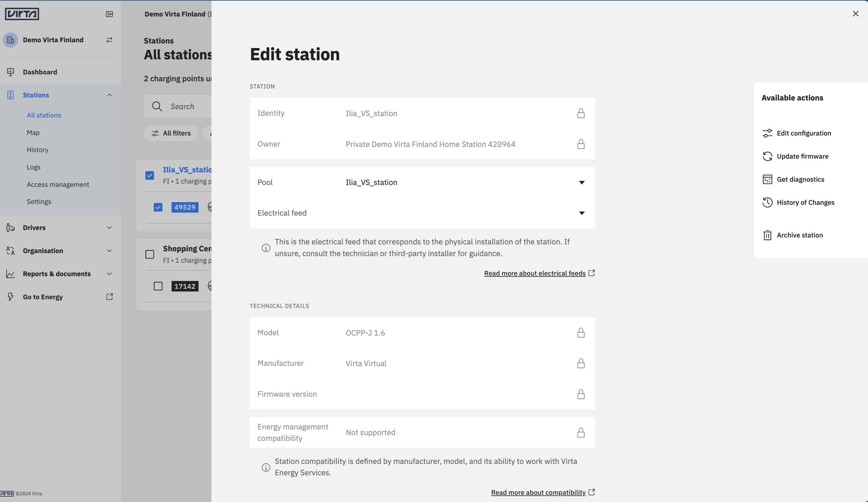Click lock icon in Energy management compatibility row
Screen dimensions: 868x502
click(x=581, y=432)
